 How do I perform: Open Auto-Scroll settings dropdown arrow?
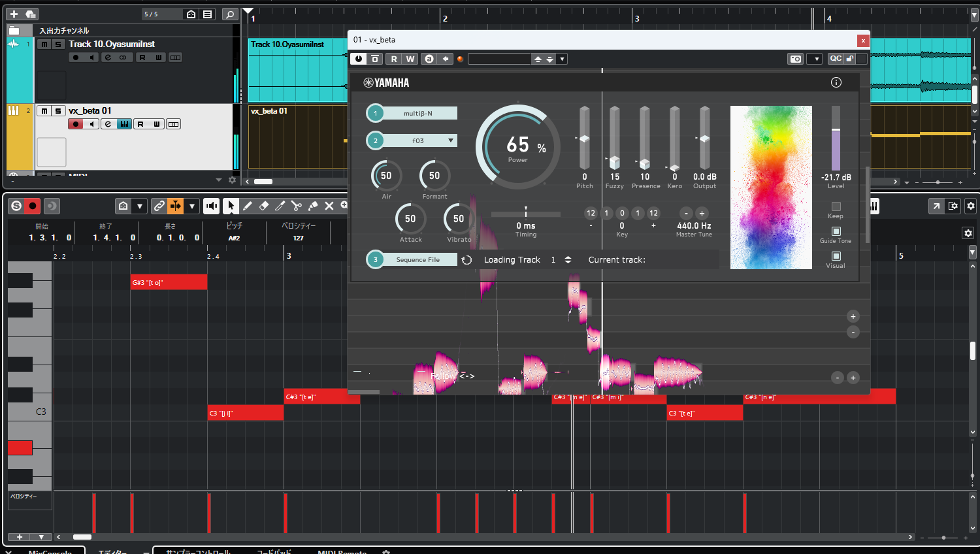point(191,206)
